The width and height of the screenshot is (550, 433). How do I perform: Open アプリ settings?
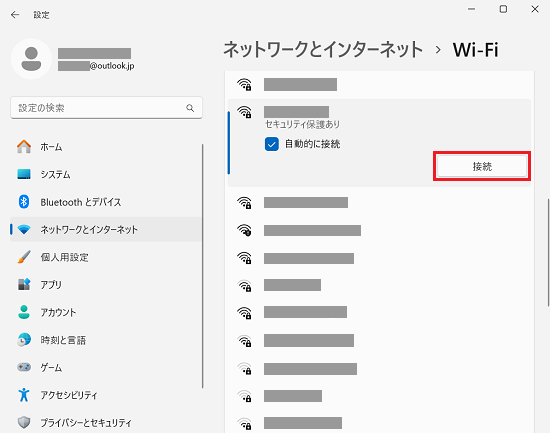[x=106, y=285]
